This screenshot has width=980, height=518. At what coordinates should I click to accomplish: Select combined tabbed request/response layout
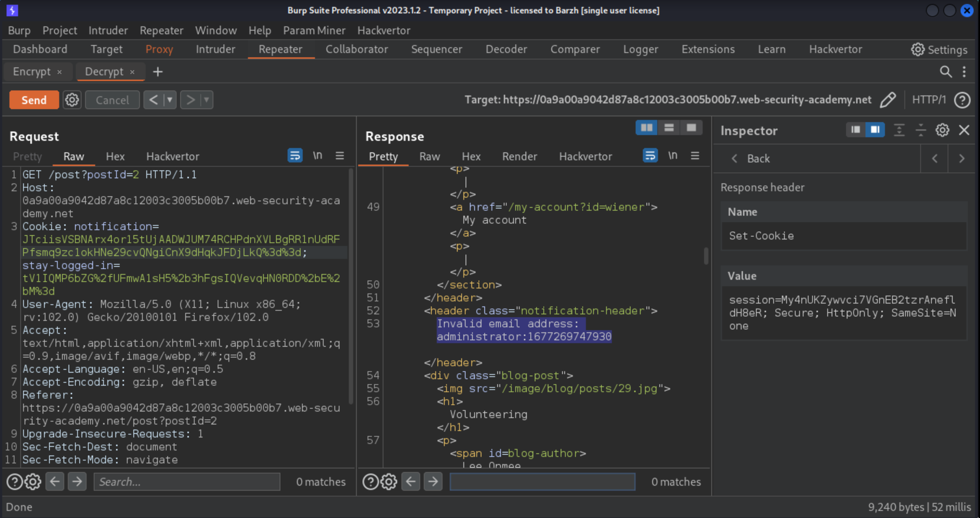click(x=691, y=128)
